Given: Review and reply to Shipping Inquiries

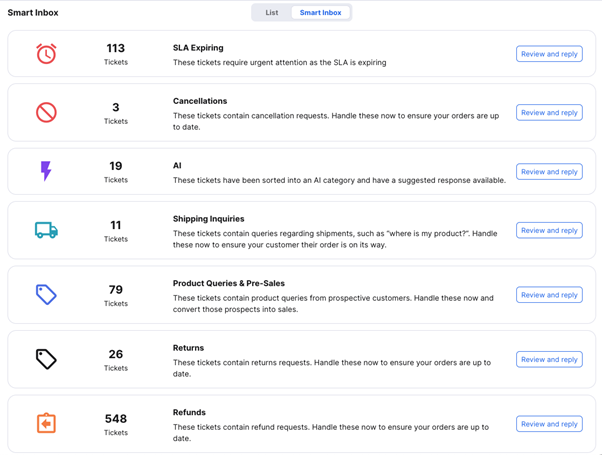Looking at the screenshot, I should [x=549, y=230].
